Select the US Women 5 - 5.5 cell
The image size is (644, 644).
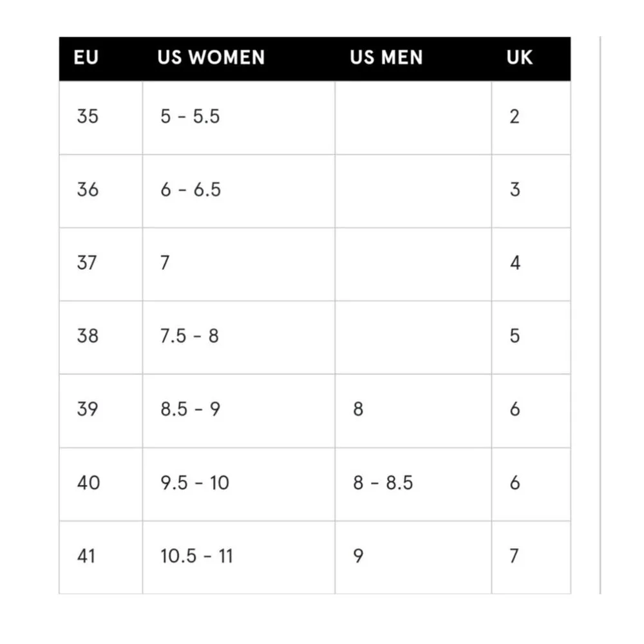coord(190,117)
